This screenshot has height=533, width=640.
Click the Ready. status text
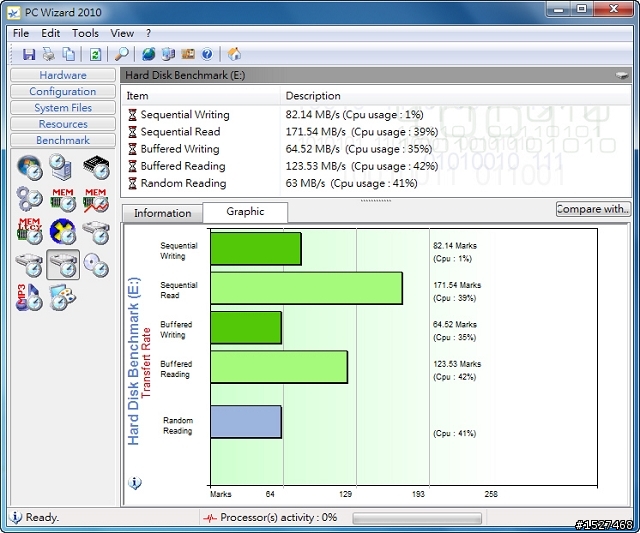42,517
